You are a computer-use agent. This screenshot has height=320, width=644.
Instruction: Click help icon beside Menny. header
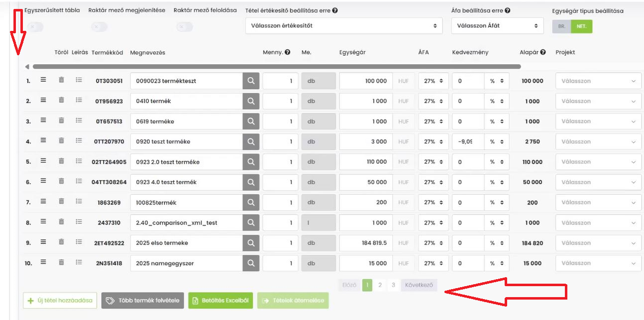(288, 52)
